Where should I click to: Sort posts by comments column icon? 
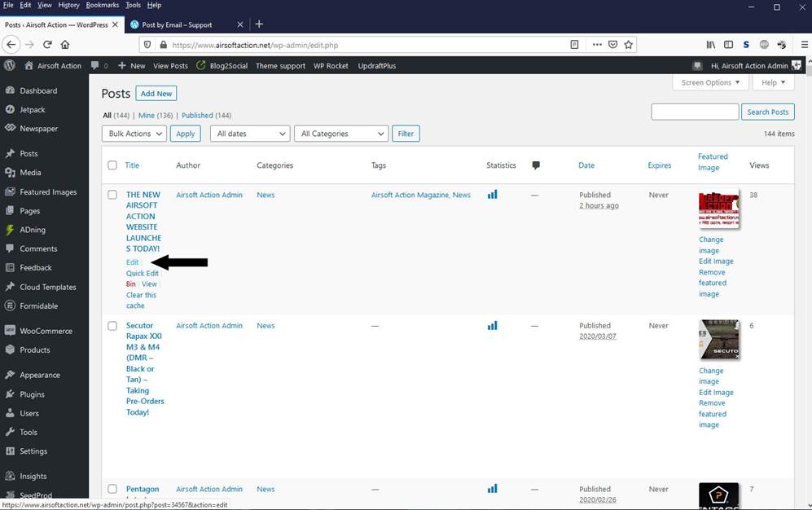[x=536, y=165]
